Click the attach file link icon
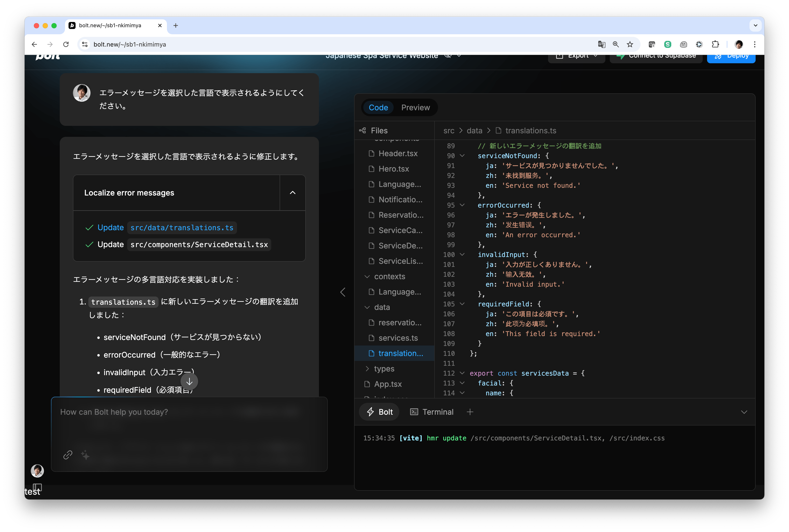The width and height of the screenshot is (789, 532). [x=68, y=455]
